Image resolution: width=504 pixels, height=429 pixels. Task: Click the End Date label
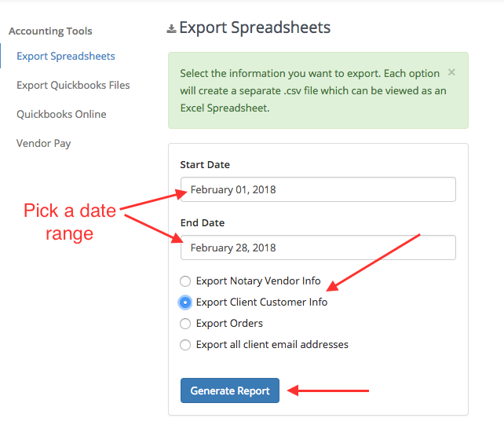coord(203,222)
